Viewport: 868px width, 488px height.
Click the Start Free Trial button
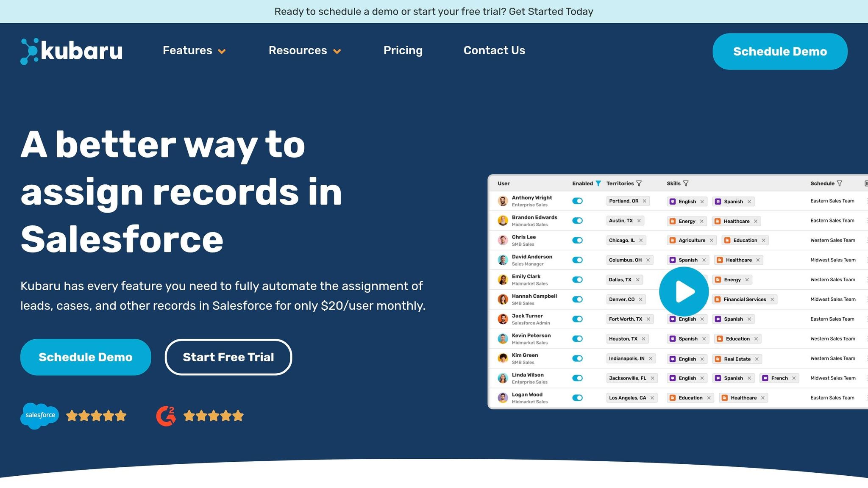(x=228, y=357)
